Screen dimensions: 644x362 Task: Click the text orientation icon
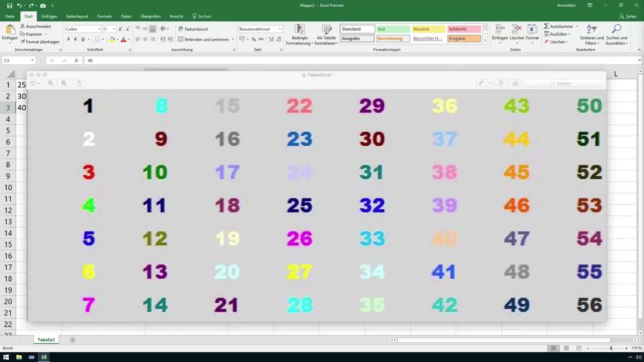tap(163, 29)
